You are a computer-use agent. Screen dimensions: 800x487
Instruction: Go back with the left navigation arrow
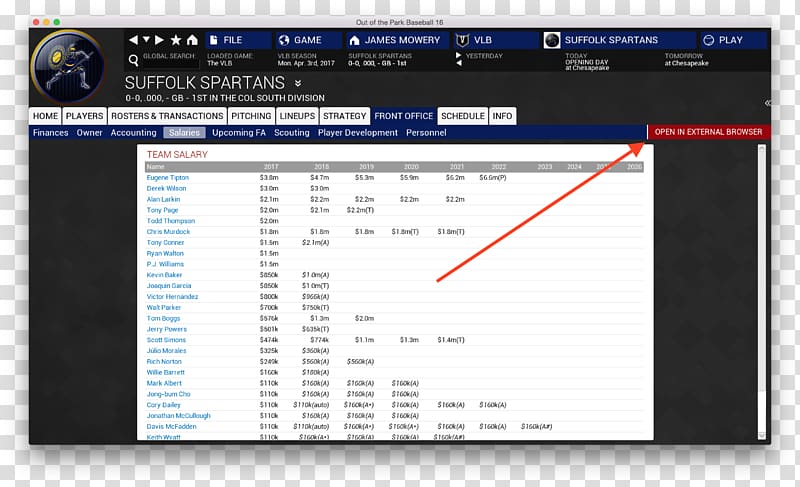coord(133,40)
